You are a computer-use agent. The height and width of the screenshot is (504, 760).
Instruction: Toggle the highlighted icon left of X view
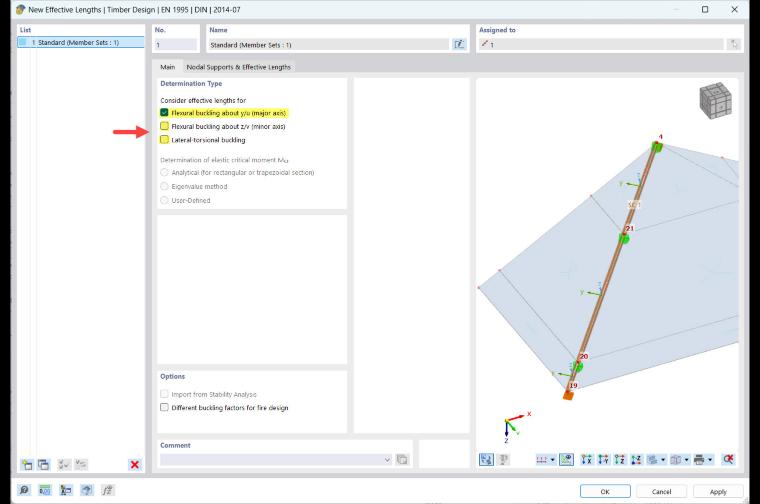tap(566, 459)
